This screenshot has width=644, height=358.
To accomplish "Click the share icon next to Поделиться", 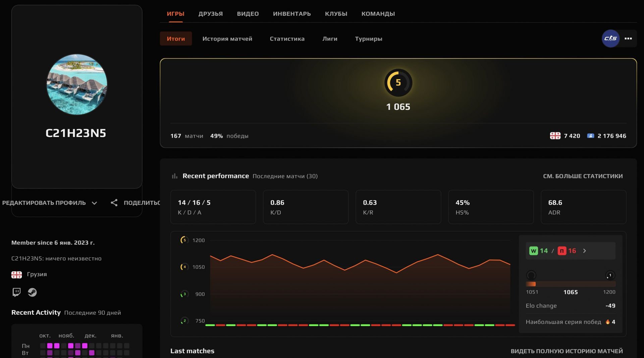I will (x=114, y=203).
